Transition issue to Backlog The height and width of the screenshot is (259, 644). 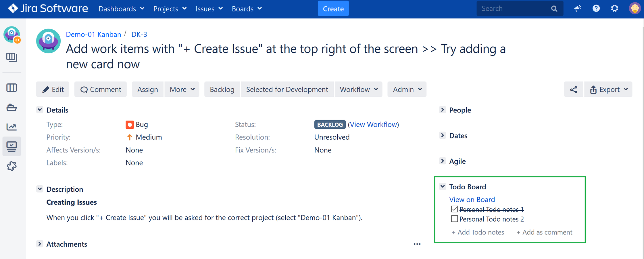(x=222, y=89)
